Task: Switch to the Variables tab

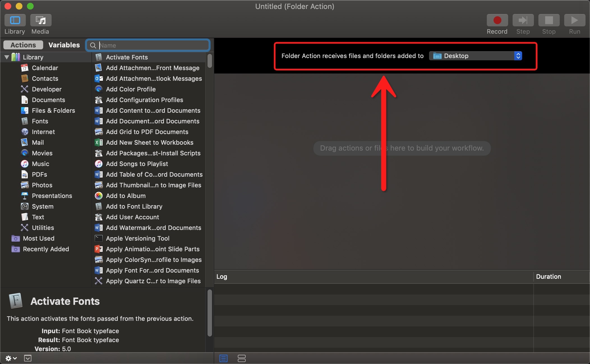Action: [64, 45]
